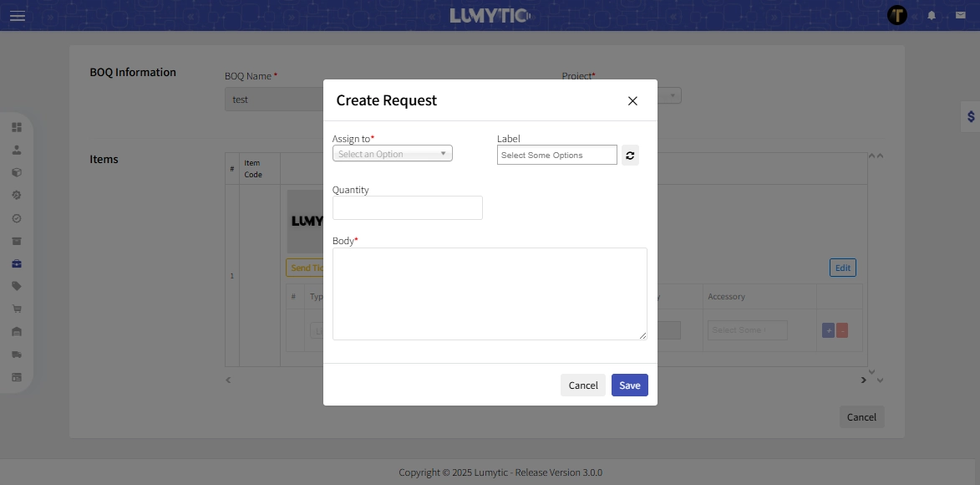Refresh the Label options list
Image resolution: width=980 pixels, height=485 pixels.
pyautogui.click(x=630, y=155)
